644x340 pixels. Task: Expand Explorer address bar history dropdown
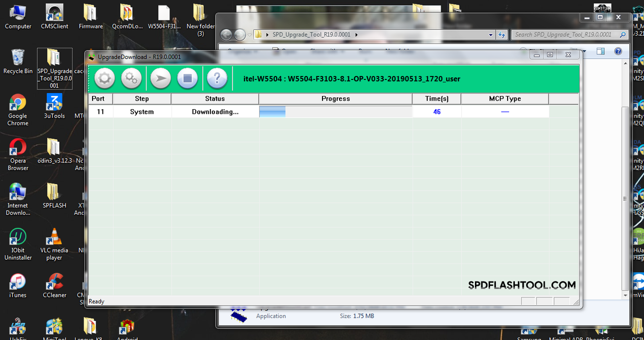[491, 35]
